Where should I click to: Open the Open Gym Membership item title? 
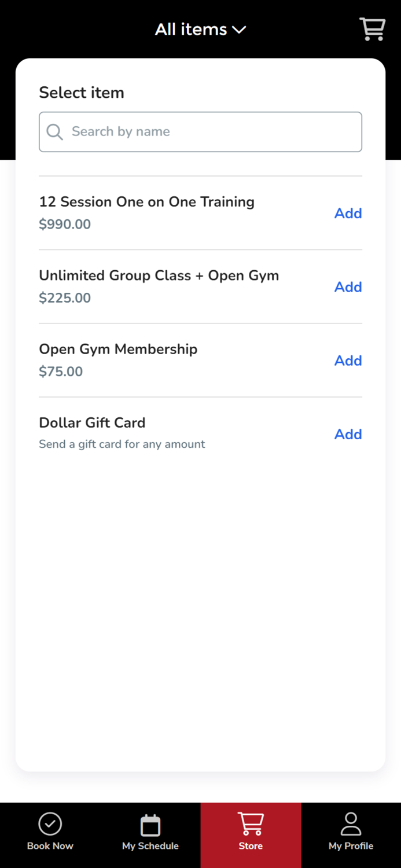118,349
